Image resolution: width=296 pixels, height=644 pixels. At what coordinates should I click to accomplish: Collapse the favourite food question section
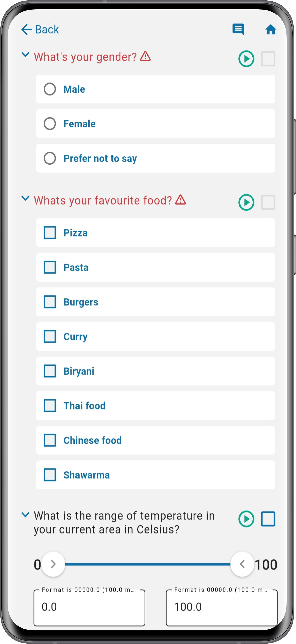pos(25,198)
